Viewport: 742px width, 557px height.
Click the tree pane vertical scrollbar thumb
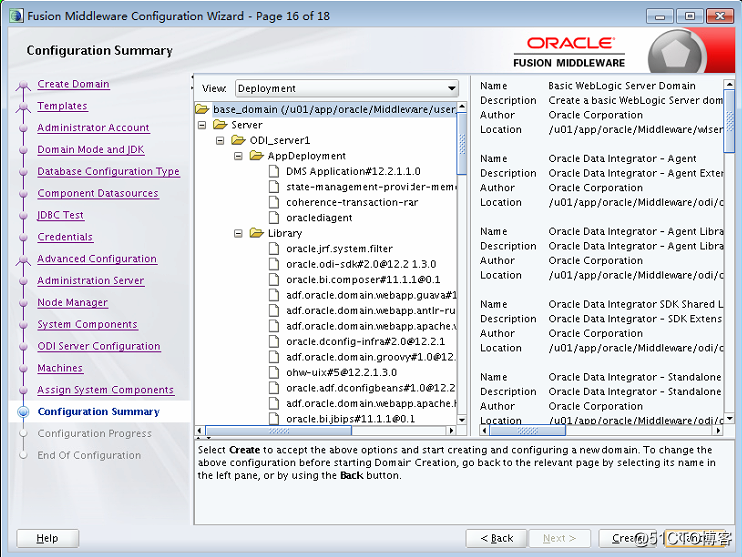point(462,144)
